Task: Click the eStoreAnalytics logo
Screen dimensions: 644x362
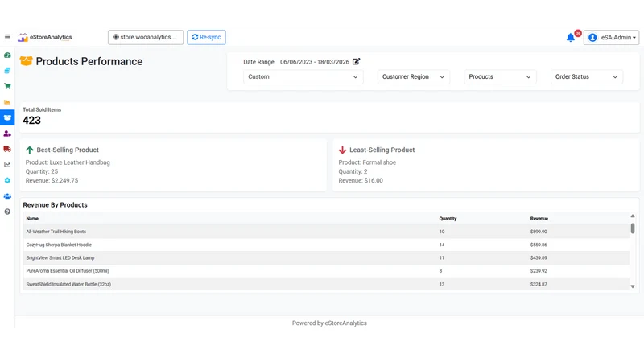Action: pos(45,37)
